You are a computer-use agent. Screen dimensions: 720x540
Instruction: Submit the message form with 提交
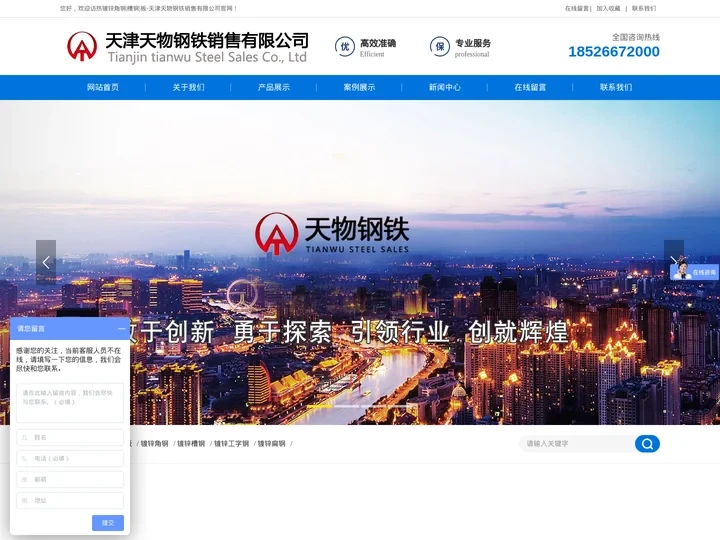[108, 523]
